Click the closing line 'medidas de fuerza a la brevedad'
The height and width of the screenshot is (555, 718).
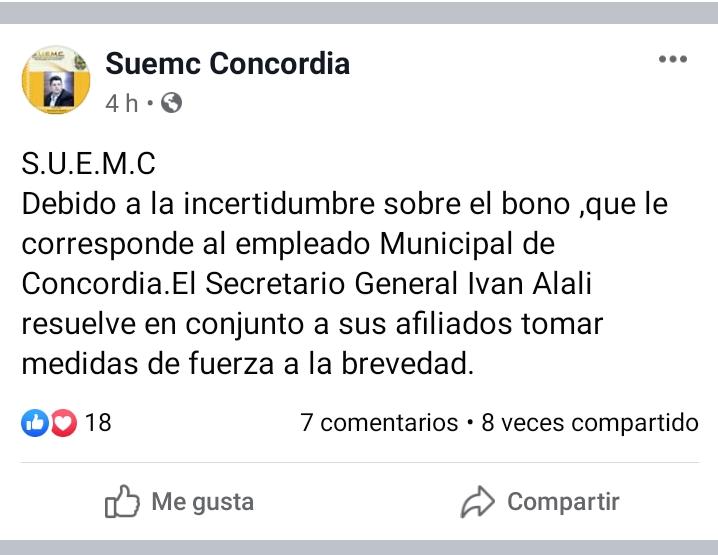pos(246,364)
